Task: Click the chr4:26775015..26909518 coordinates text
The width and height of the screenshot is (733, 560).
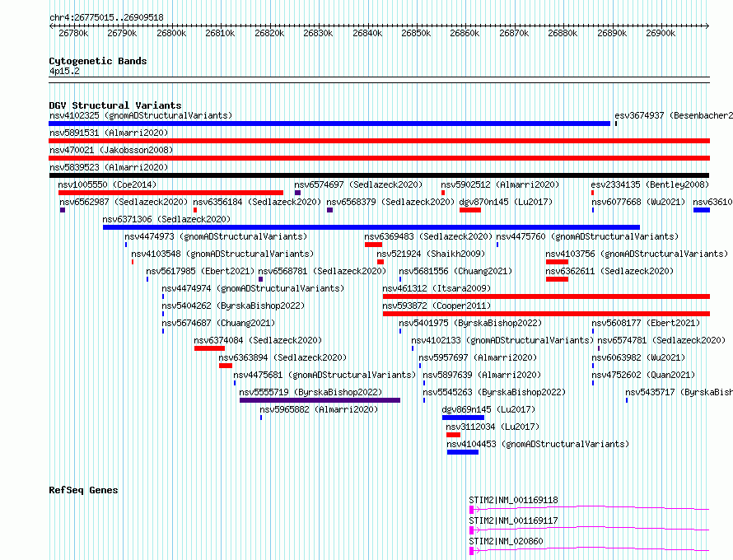Action: [x=106, y=17]
